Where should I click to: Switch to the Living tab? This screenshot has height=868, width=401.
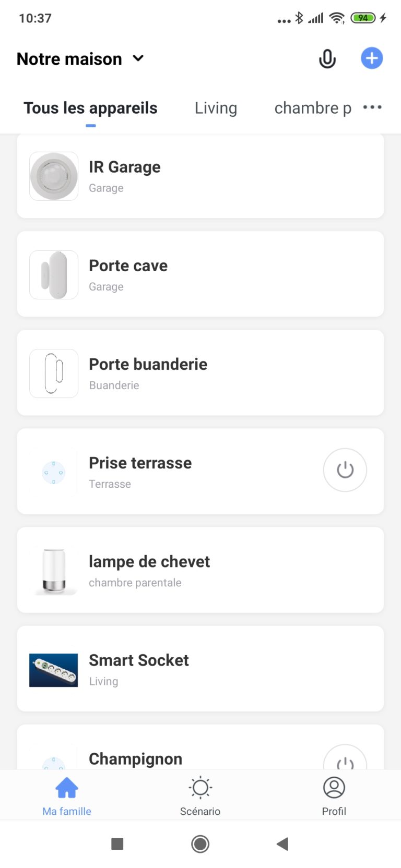(216, 108)
